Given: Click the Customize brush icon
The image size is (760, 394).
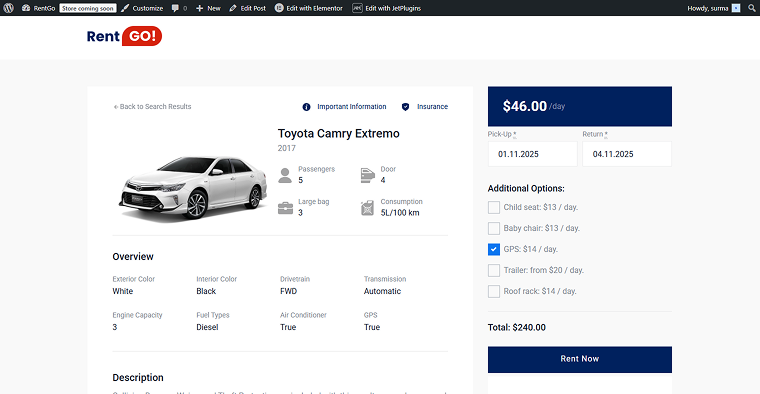Looking at the screenshot, I should [125, 8].
